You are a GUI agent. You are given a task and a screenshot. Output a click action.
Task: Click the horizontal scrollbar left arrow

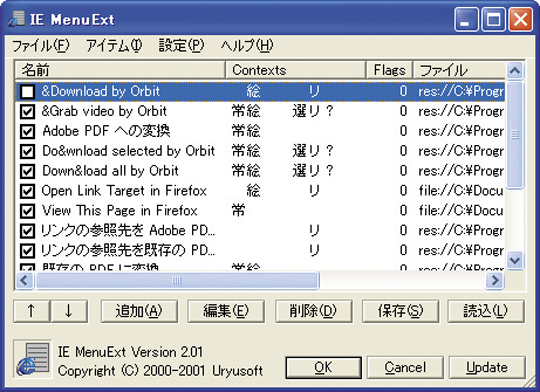[25, 280]
